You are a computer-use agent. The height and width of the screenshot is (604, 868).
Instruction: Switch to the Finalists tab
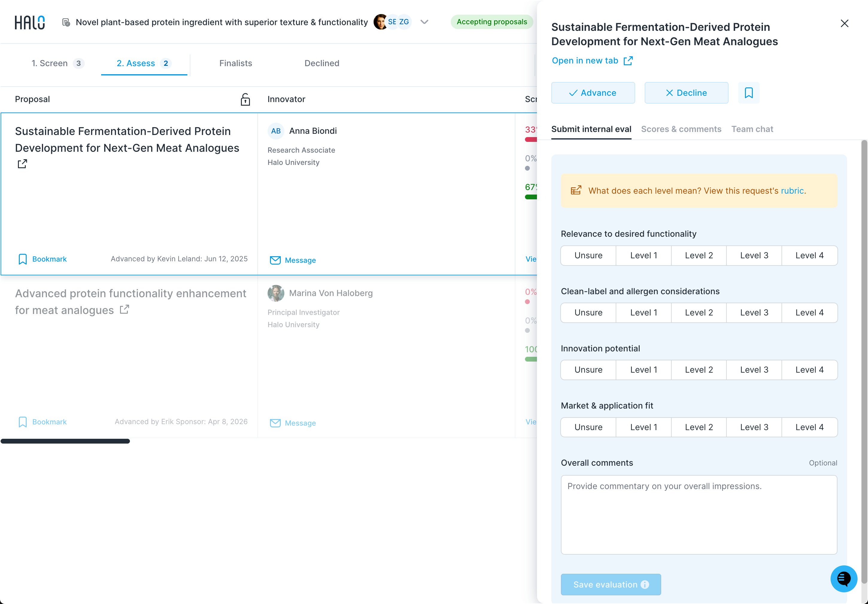[x=236, y=63]
